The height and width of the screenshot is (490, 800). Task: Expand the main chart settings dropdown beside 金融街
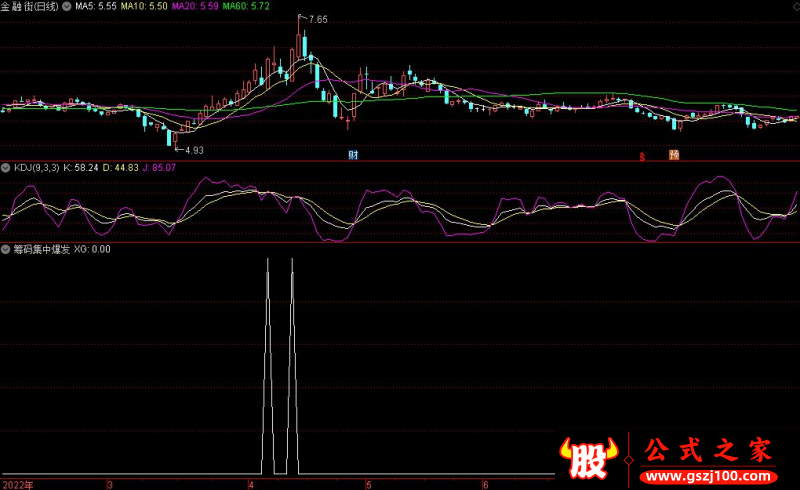pos(66,6)
